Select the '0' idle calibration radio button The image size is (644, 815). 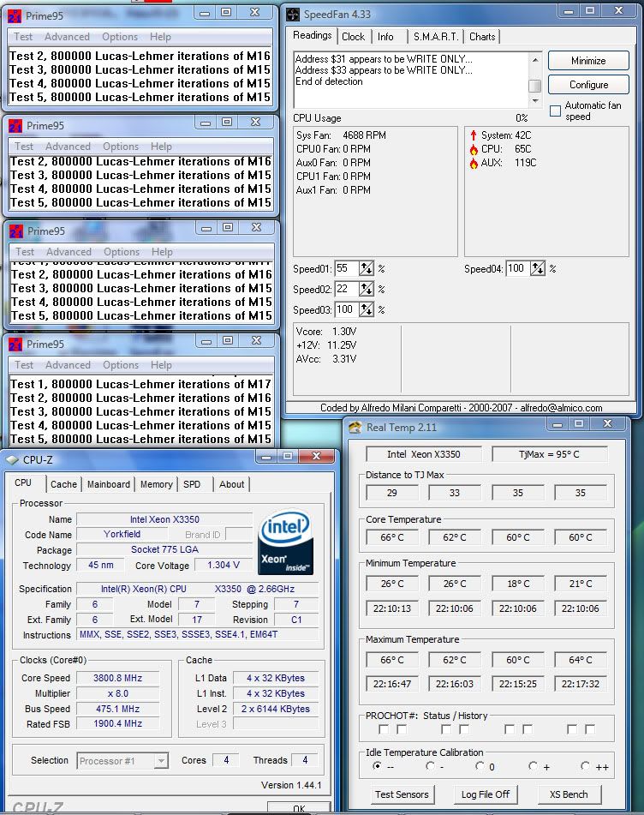tap(480, 765)
